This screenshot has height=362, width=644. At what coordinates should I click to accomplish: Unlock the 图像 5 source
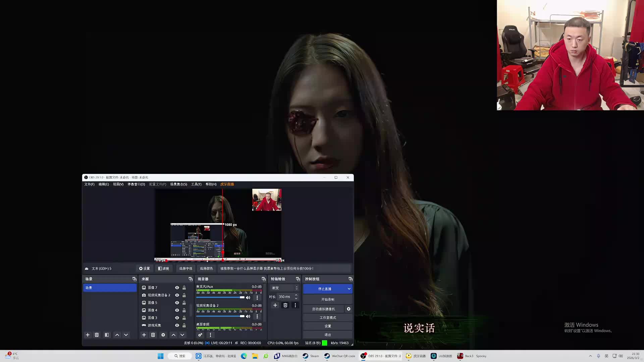pyautogui.click(x=184, y=303)
